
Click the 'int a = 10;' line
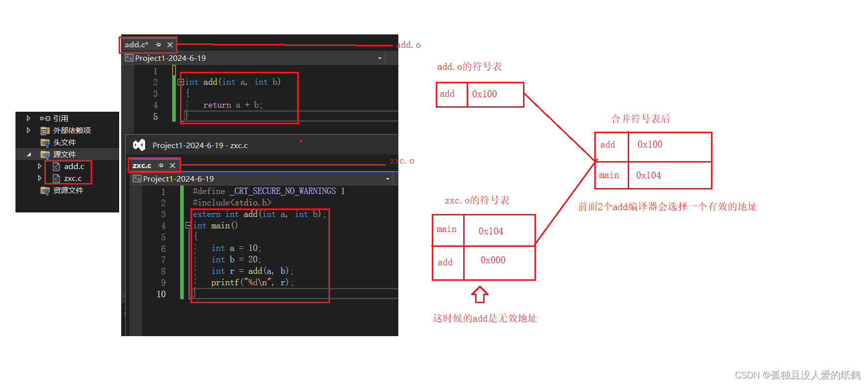point(236,248)
